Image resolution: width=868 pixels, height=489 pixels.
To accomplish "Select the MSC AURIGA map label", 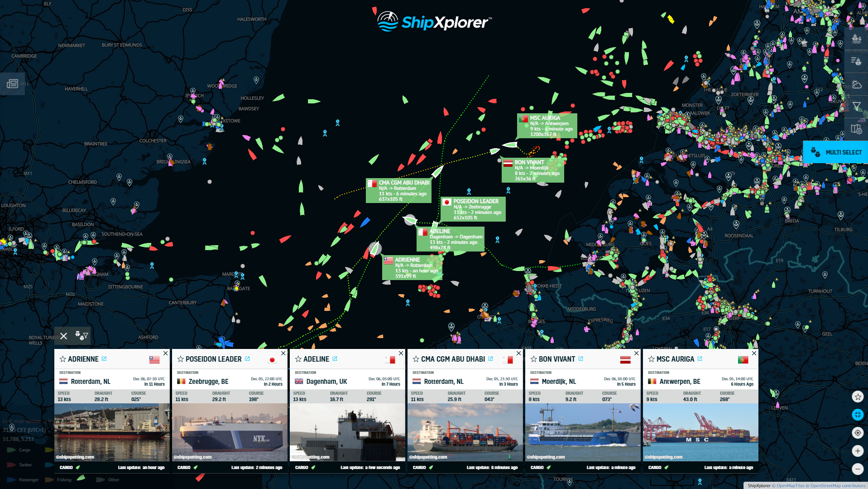I will tap(547, 126).
